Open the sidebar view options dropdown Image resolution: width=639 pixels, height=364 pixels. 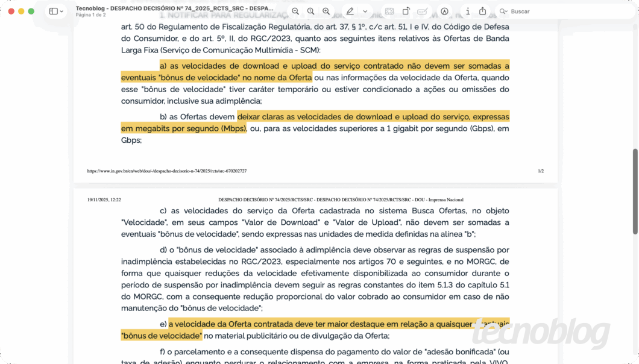pyautogui.click(x=60, y=11)
